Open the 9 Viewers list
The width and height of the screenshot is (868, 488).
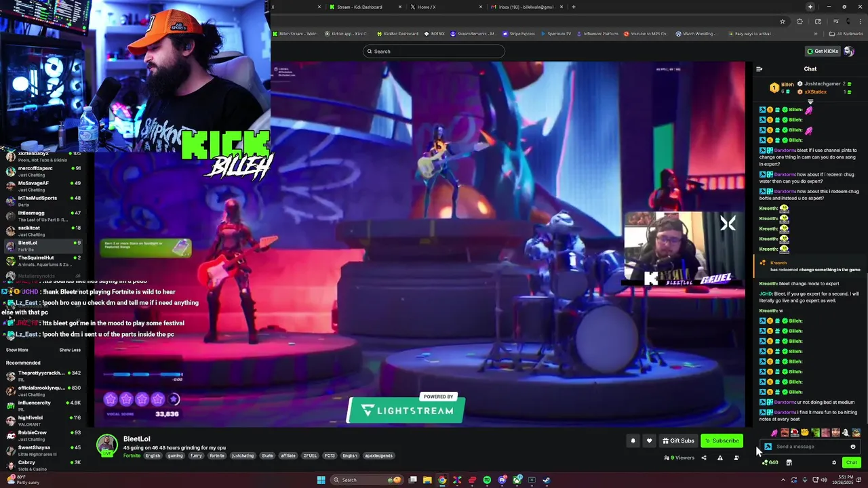pos(679,458)
